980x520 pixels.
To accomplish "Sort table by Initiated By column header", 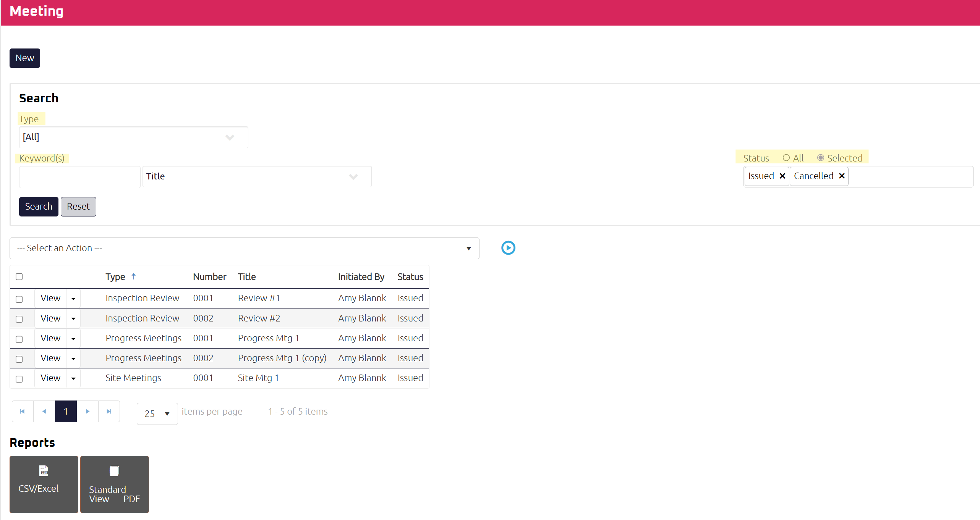I will 361,277.
